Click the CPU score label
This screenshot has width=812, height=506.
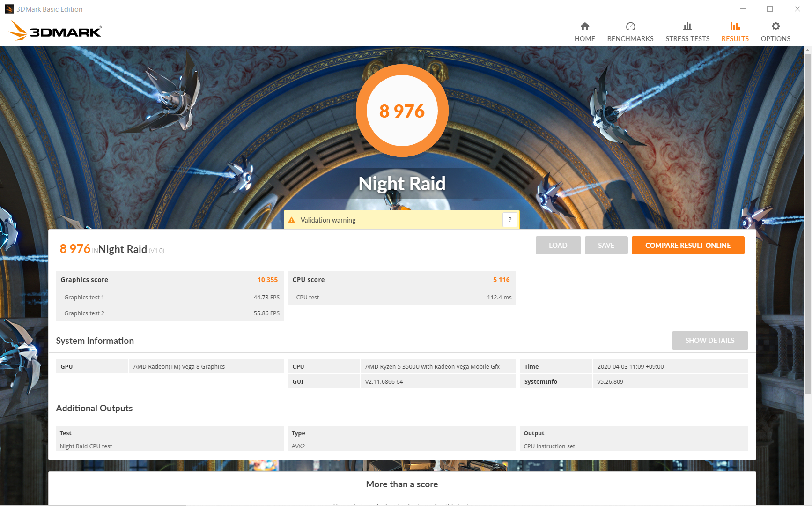click(309, 280)
